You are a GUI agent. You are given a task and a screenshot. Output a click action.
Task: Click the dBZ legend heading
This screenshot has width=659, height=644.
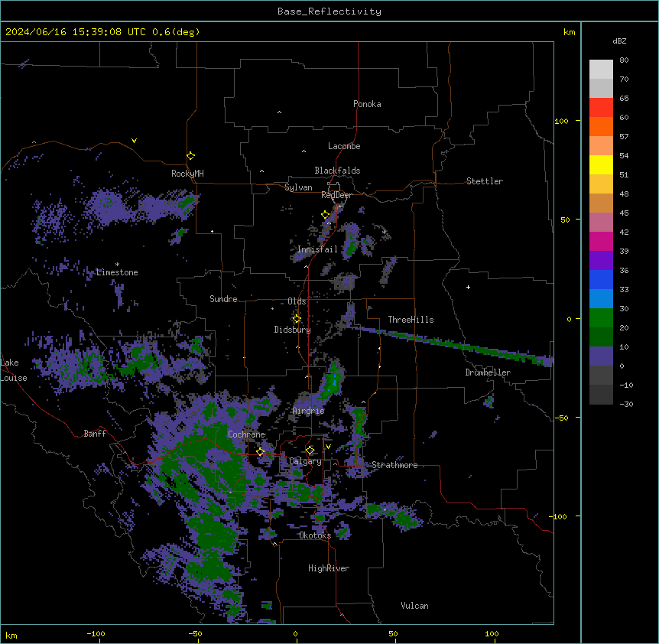[619, 41]
